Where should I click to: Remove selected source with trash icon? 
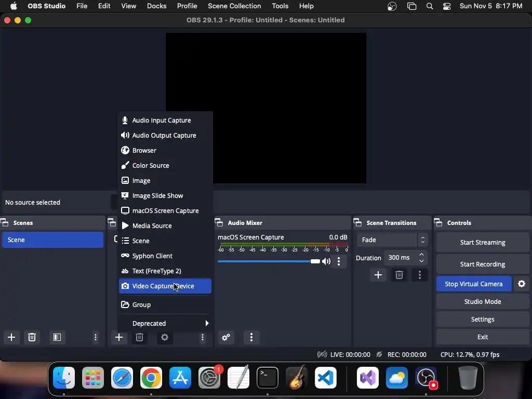pos(139,337)
